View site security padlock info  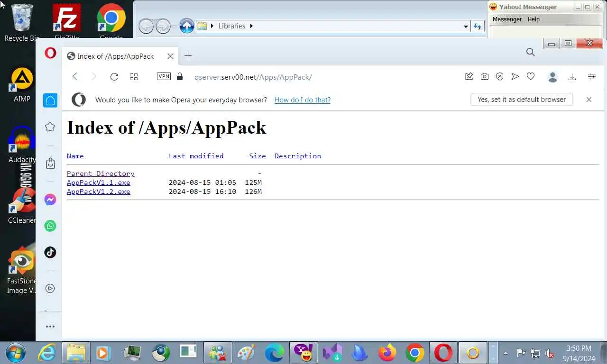(x=179, y=76)
